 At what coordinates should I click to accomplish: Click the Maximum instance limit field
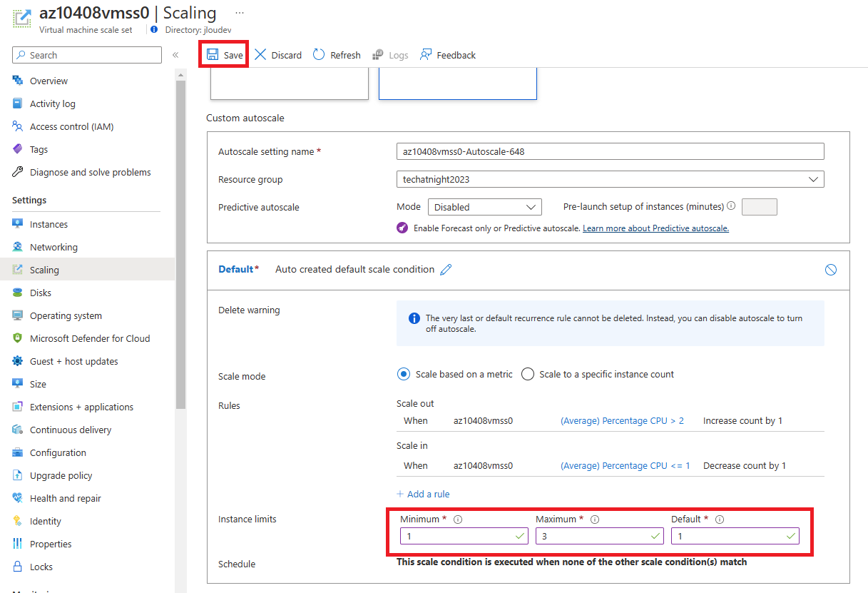(599, 536)
